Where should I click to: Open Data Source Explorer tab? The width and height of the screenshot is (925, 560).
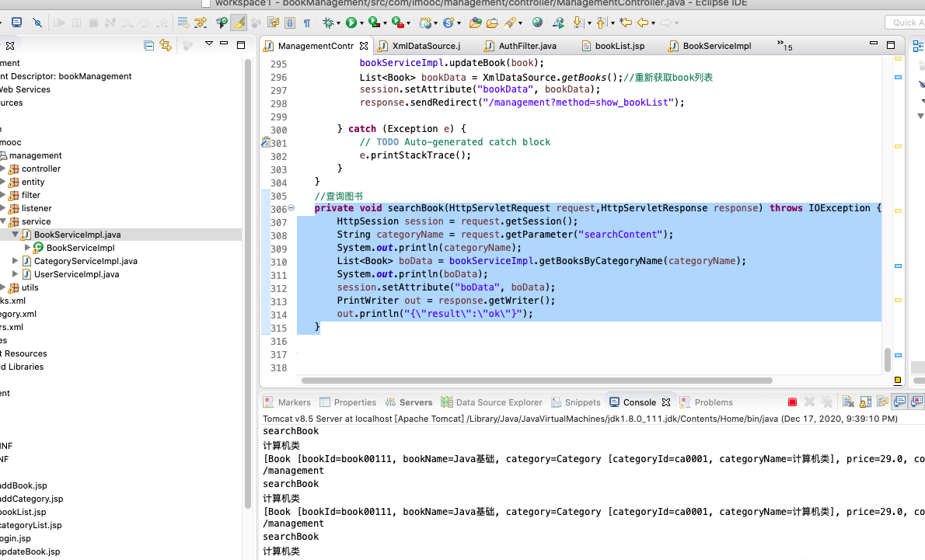(x=492, y=402)
